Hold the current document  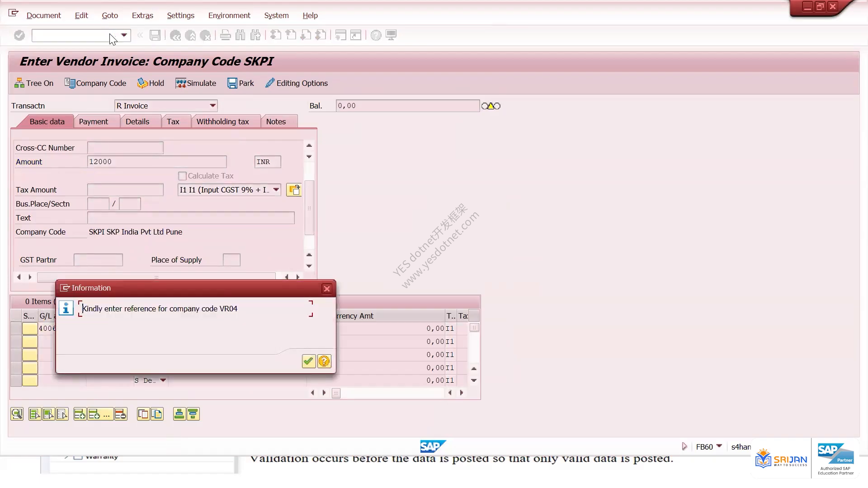coord(151,83)
